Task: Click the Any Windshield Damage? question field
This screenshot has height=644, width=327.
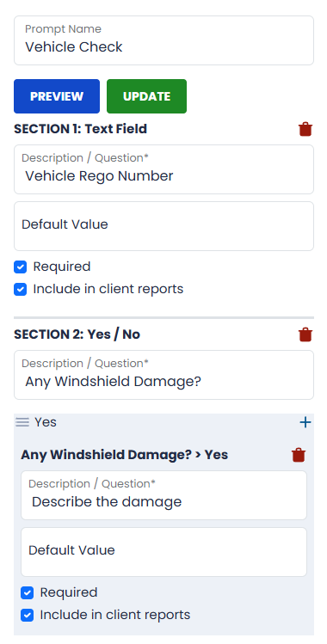Action: coord(163,375)
